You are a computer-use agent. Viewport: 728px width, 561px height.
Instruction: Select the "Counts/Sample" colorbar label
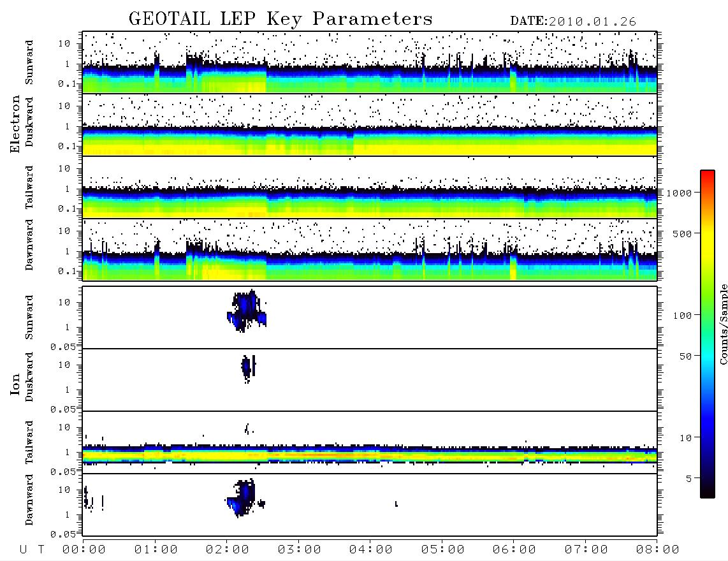pyautogui.click(x=723, y=324)
